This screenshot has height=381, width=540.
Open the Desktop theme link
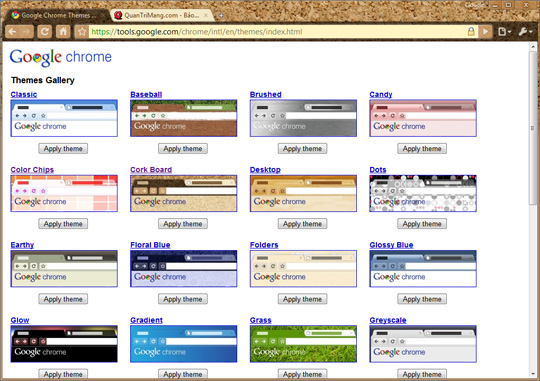[265, 170]
